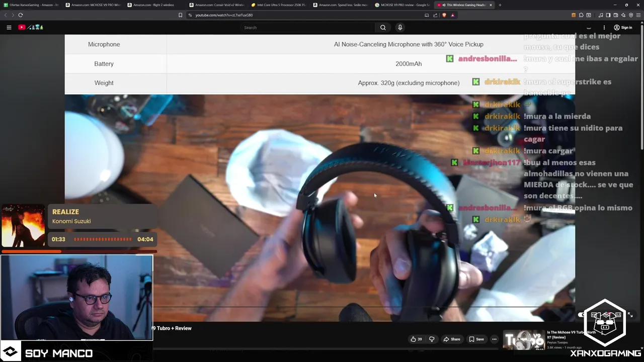Toggle the browser sidebar panel icon

click(608, 15)
